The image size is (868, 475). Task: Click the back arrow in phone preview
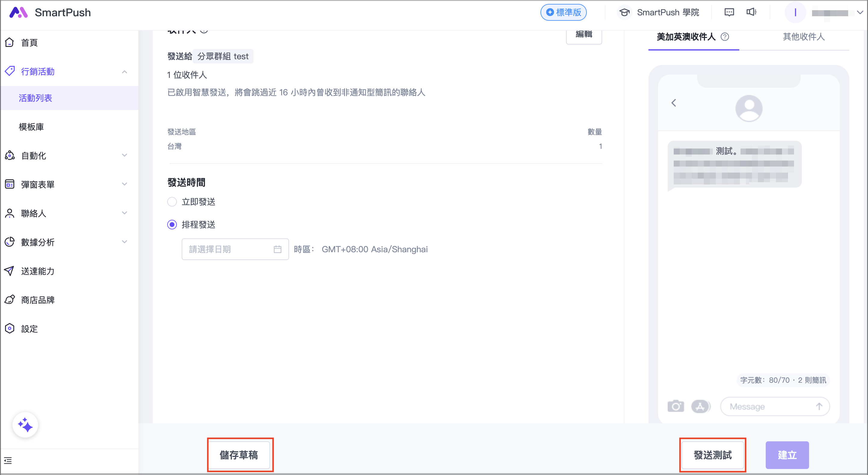[674, 103]
